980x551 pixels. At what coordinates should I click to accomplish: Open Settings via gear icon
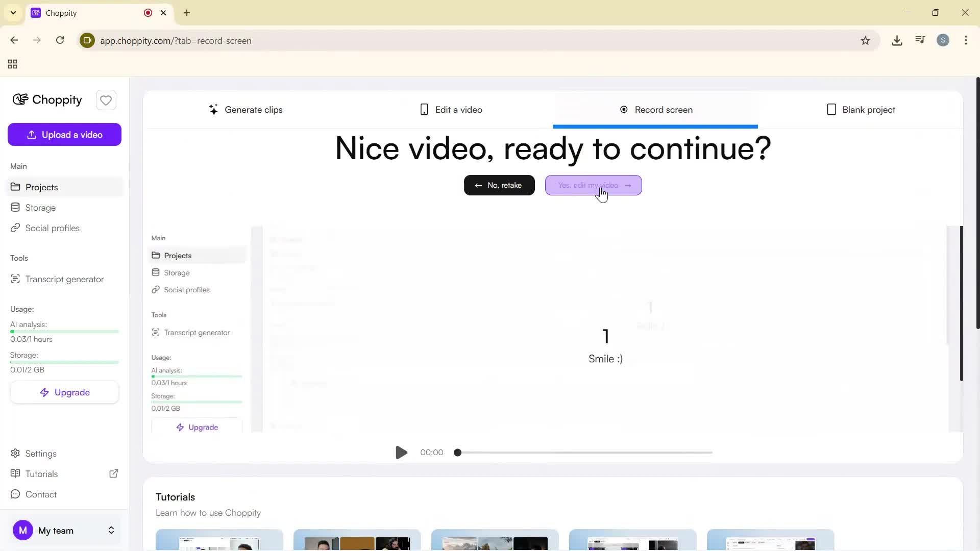[15, 453]
